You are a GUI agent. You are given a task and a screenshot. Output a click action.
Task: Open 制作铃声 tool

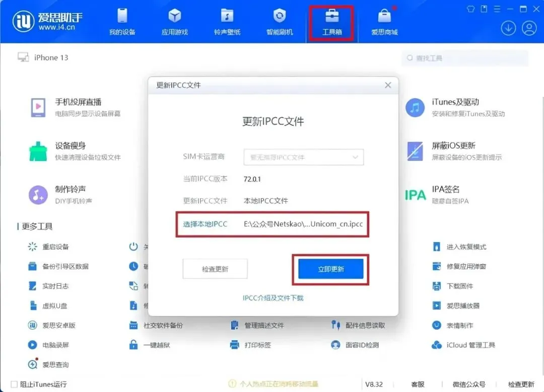point(61,195)
